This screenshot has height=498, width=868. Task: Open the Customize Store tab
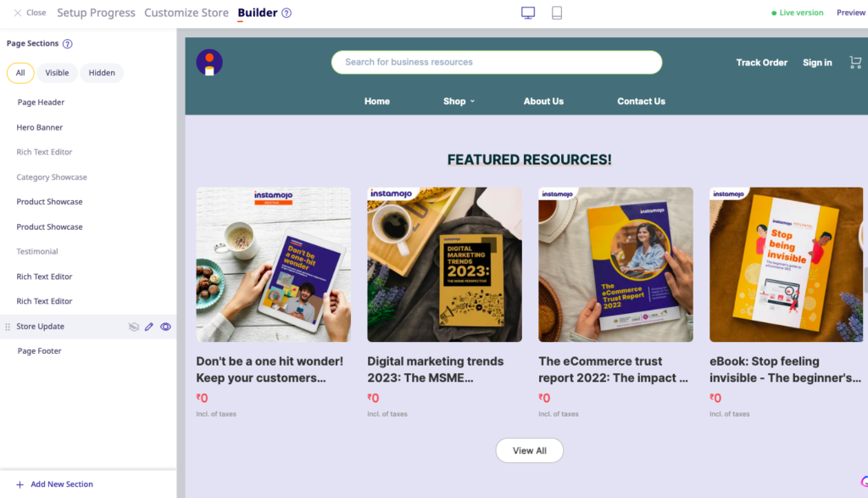click(x=186, y=13)
